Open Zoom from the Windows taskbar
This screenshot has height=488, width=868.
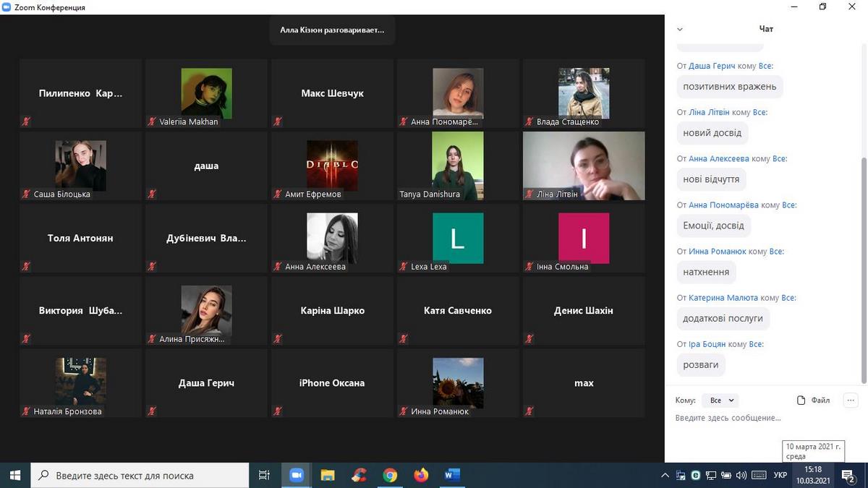pos(296,475)
